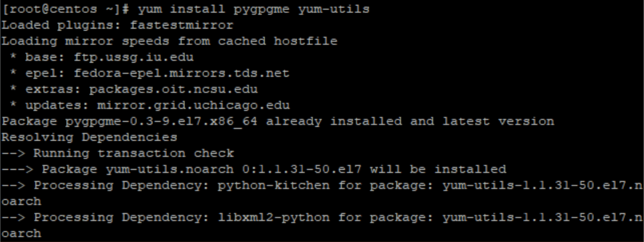Click the python-kitchen dependency name
This screenshot has height=242, width=644.
(274, 186)
